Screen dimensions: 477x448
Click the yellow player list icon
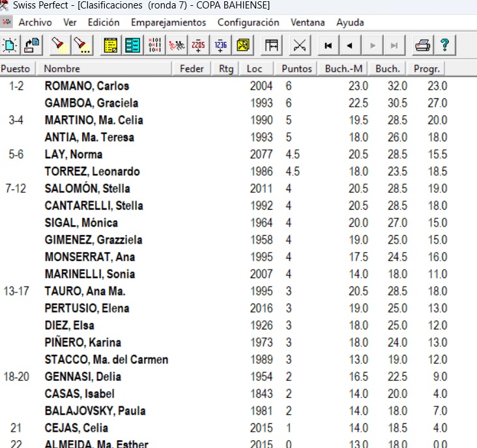tap(111, 45)
